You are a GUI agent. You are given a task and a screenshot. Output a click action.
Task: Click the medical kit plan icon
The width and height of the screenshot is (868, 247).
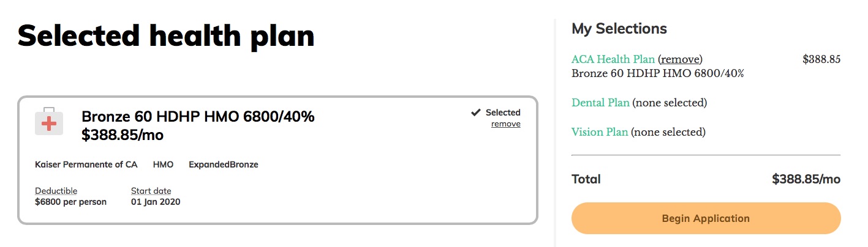[48, 121]
